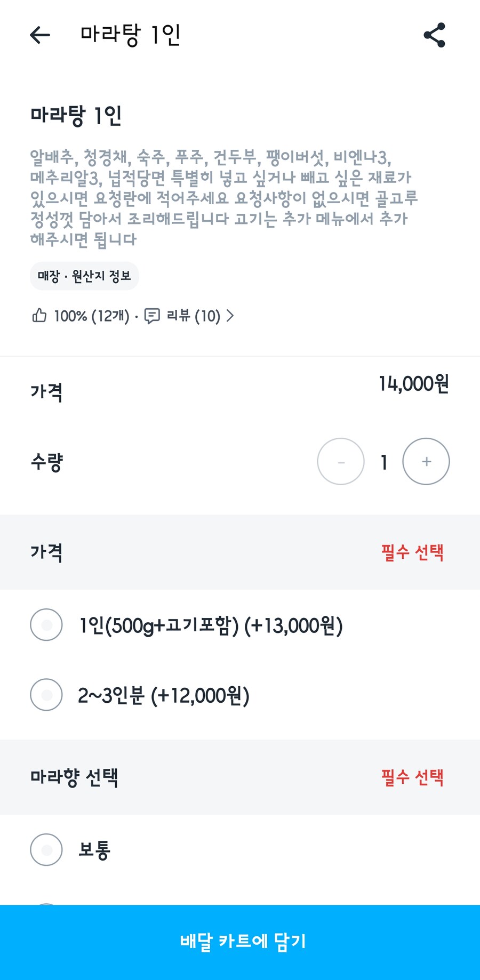This screenshot has height=980, width=480.
Task: Go back using the top-left arrow
Action: (40, 35)
